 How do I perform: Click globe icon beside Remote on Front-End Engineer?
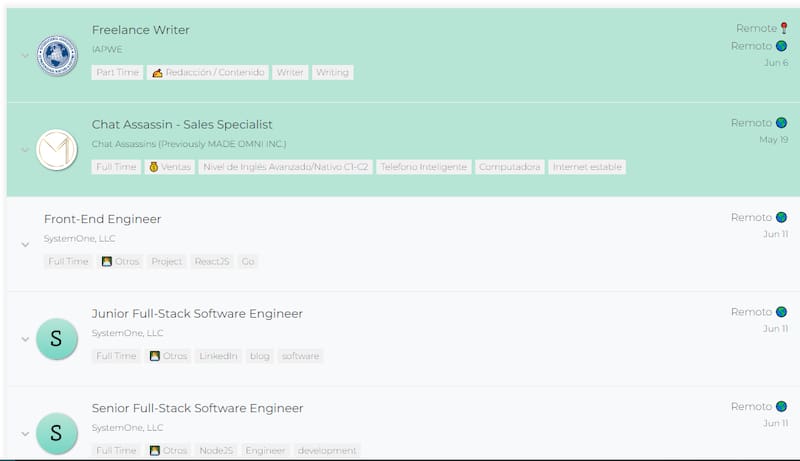click(781, 217)
